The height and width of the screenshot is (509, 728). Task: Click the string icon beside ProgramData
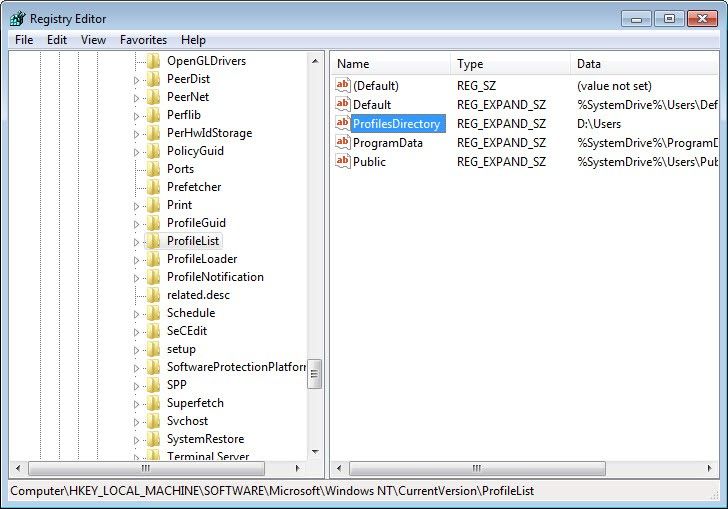coord(343,142)
